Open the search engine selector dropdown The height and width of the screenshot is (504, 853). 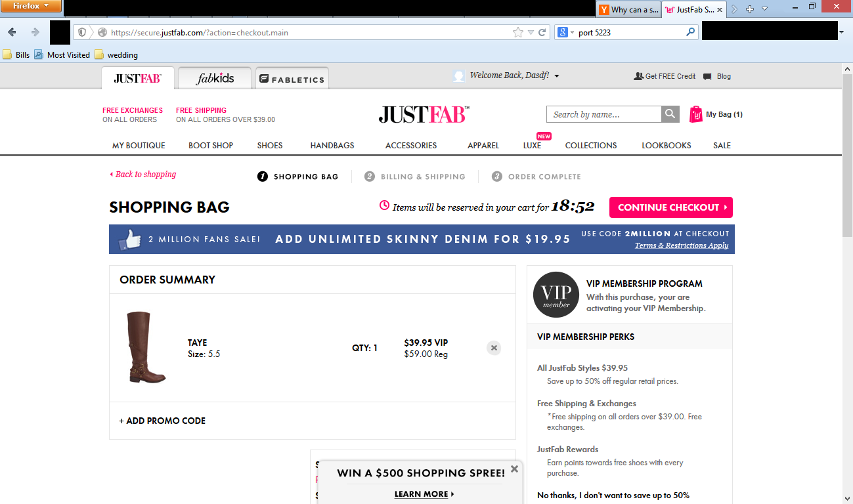click(x=565, y=32)
